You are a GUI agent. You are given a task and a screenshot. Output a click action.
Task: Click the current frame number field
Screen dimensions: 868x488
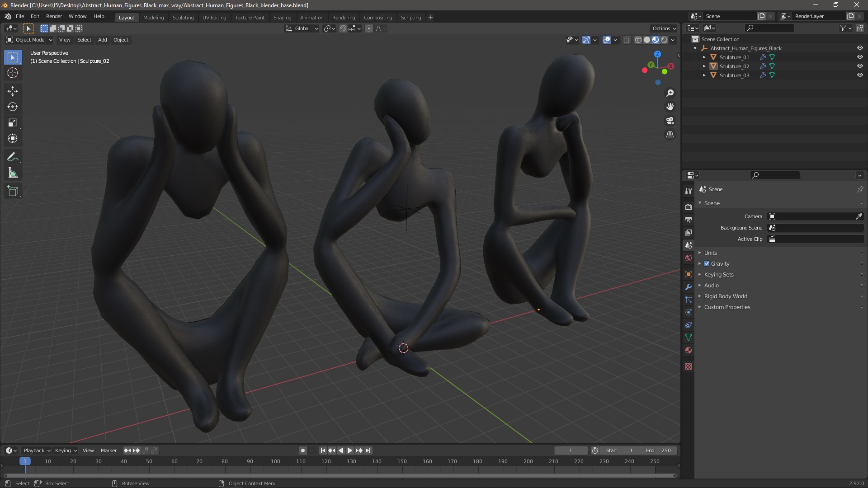[x=571, y=450]
